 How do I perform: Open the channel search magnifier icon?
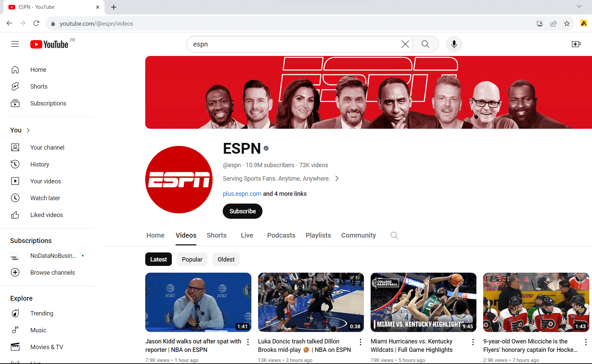coord(394,236)
